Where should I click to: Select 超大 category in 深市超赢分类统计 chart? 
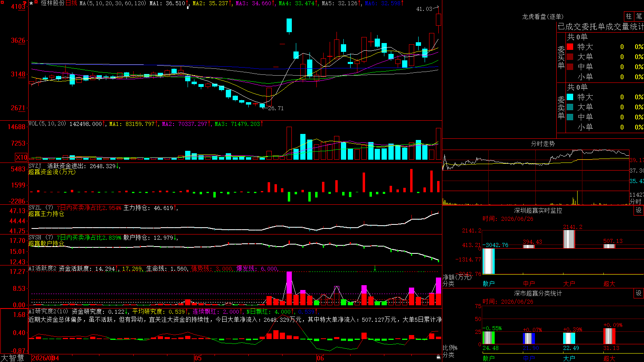[x=609, y=358]
